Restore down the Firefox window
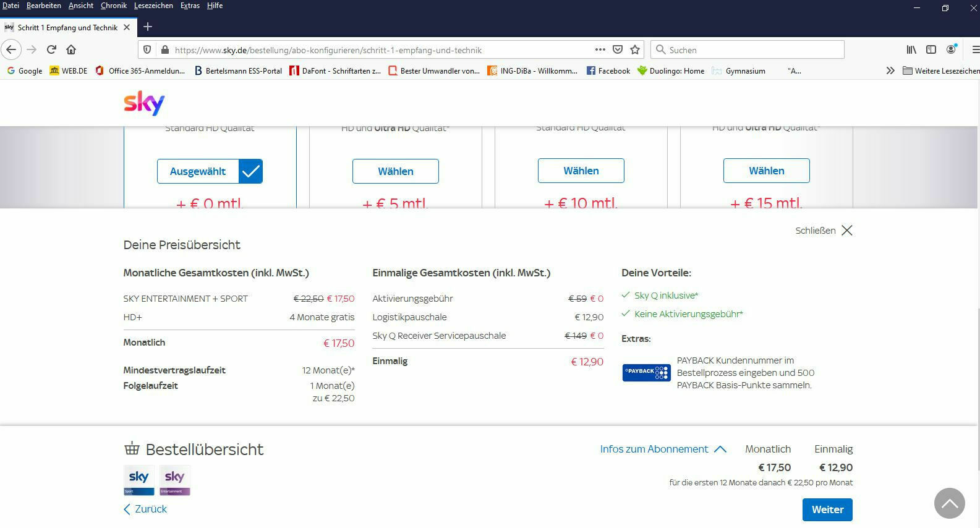The width and height of the screenshot is (980, 528). pos(945,8)
